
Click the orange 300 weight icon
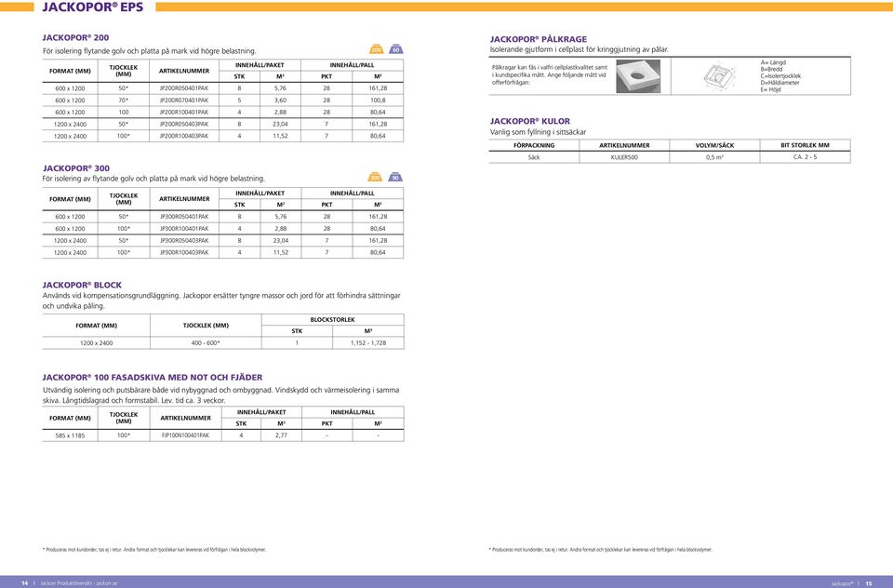click(x=375, y=177)
